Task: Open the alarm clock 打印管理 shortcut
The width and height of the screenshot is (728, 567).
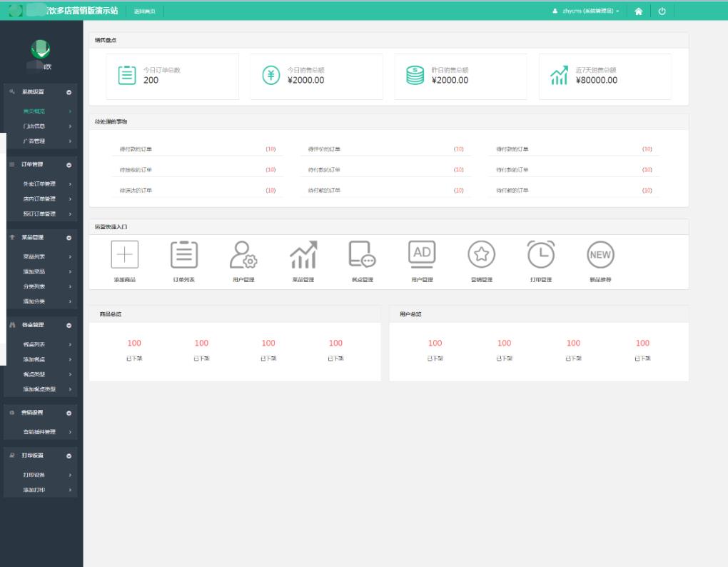Action: click(541, 254)
